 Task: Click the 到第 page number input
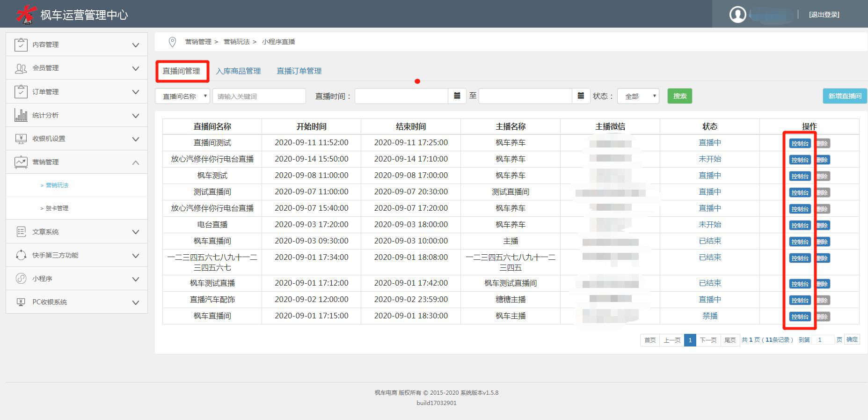823,340
